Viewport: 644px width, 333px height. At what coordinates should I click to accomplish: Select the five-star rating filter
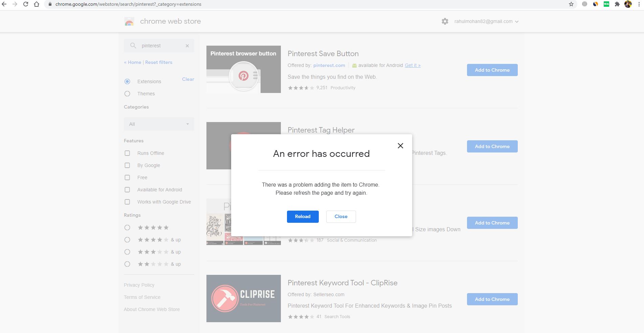pyautogui.click(x=127, y=228)
